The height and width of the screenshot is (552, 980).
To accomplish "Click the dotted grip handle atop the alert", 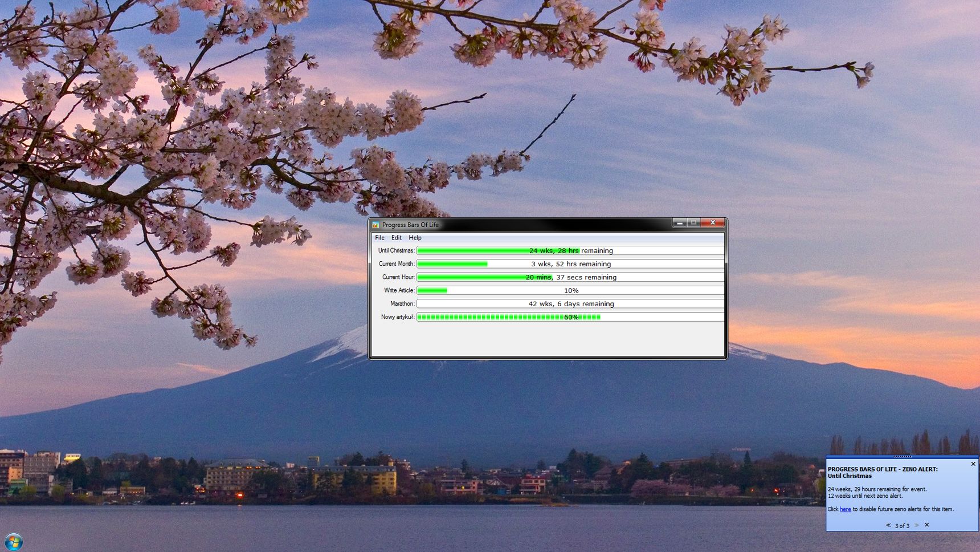I will 903,457.
